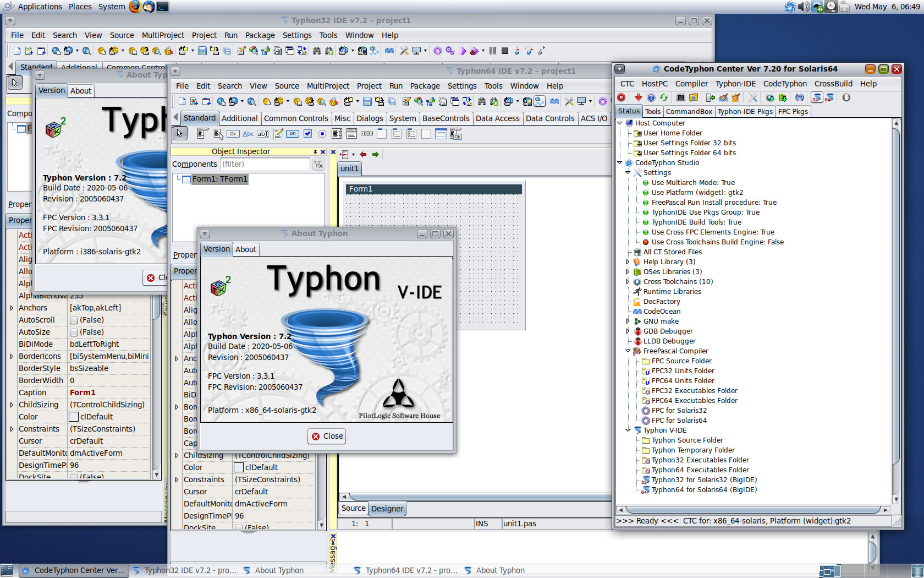Pick the TComboBox component icon
Viewport: 924px width, 578px height.
tap(352, 134)
